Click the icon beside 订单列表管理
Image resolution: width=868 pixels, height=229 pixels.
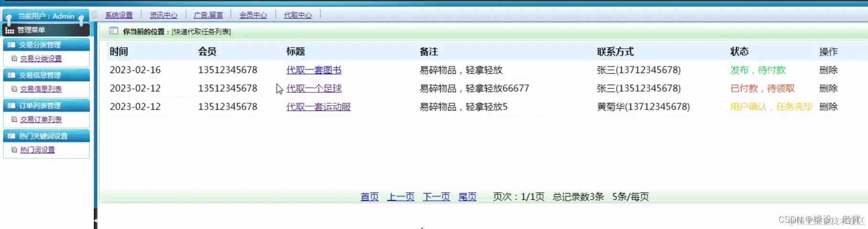point(11,106)
